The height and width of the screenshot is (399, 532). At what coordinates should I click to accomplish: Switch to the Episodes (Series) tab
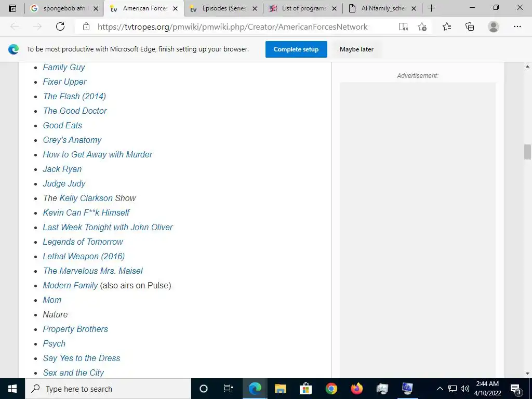click(219, 8)
